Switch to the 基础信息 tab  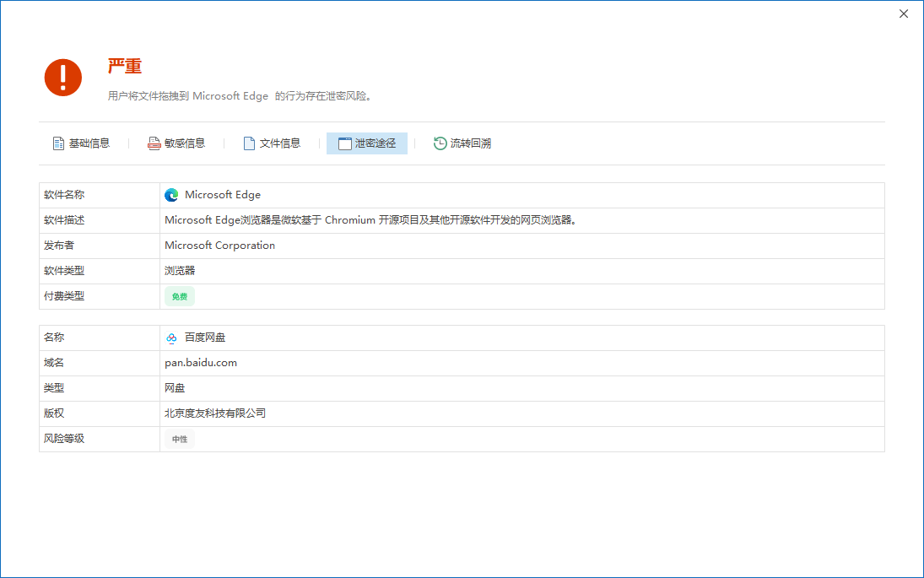[x=89, y=143]
